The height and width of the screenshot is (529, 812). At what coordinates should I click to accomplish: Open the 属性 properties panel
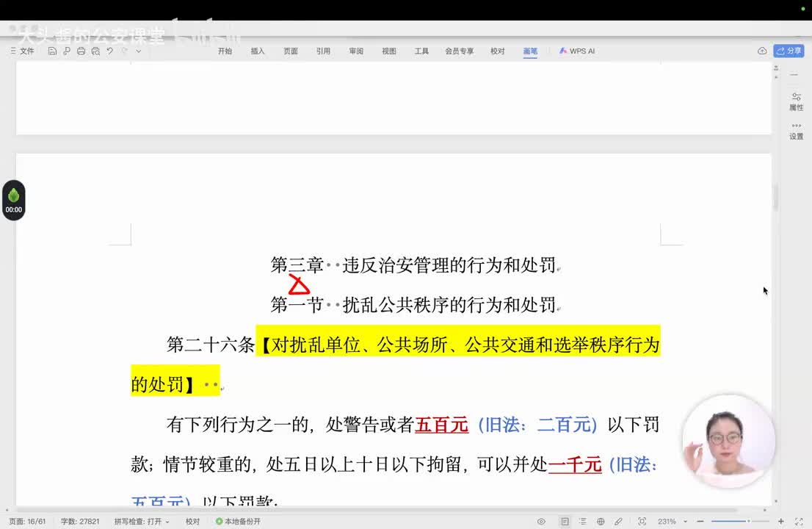796,101
